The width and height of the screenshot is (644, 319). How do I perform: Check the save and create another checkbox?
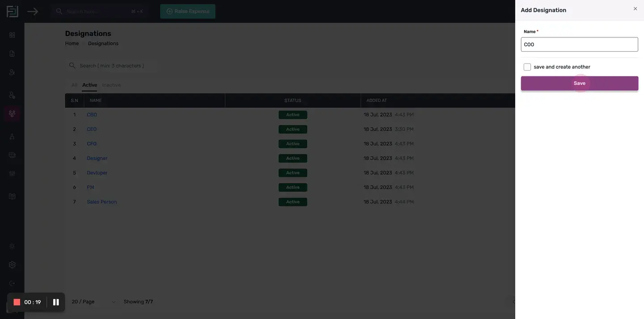[x=527, y=67]
